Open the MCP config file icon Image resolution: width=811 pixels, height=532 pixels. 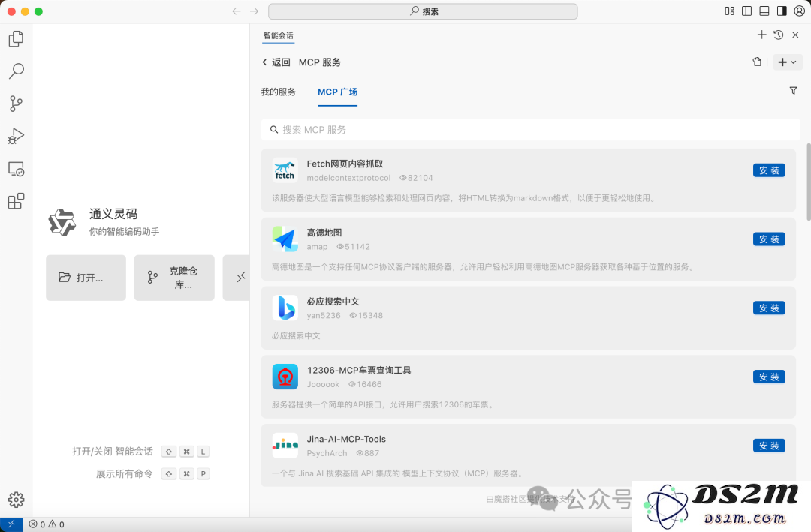(x=757, y=62)
